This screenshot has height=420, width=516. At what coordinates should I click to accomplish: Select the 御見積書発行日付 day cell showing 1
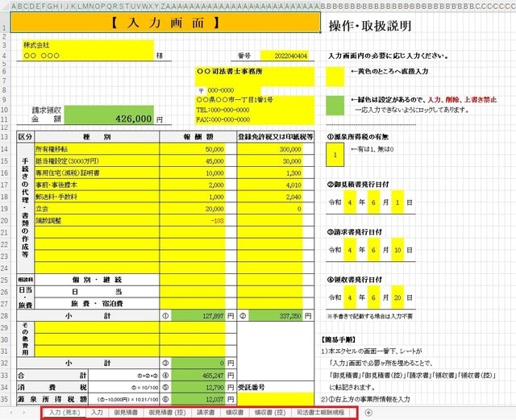397,202
